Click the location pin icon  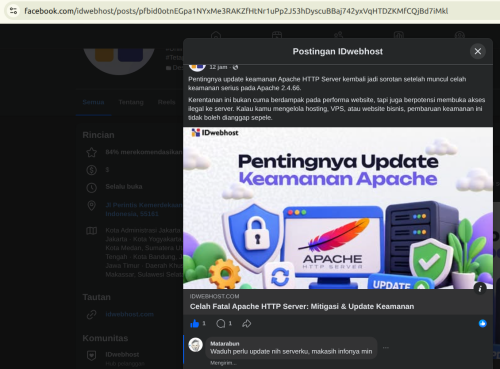[92, 206]
